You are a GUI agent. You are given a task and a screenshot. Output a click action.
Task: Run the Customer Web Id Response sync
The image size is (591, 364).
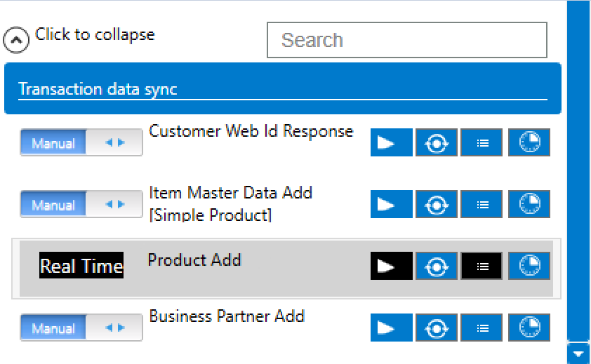pos(391,143)
